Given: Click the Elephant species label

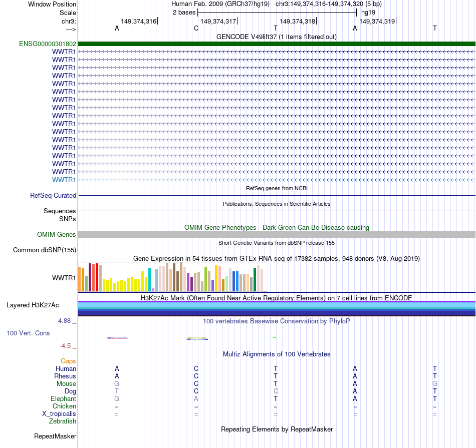Looking at the screenshot, I should click(x=63, y=398).
